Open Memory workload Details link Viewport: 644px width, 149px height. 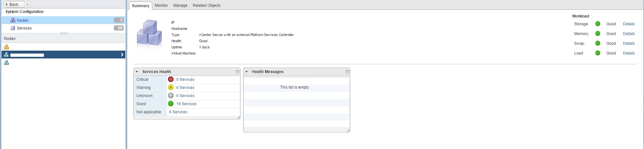pos(628,34)
